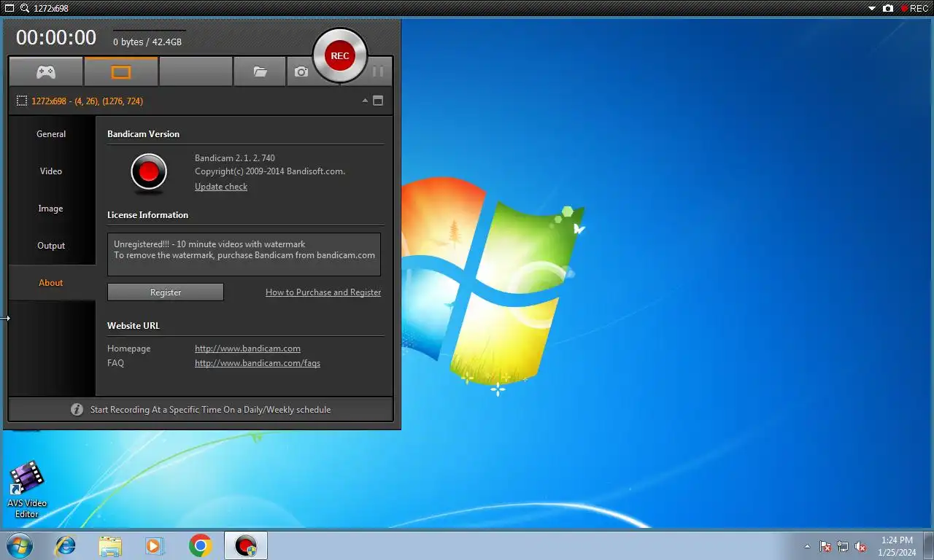The image size is (934, 560).
Task: Click the fullscreen rectangle icon in top bar
Action: (9, 8)
